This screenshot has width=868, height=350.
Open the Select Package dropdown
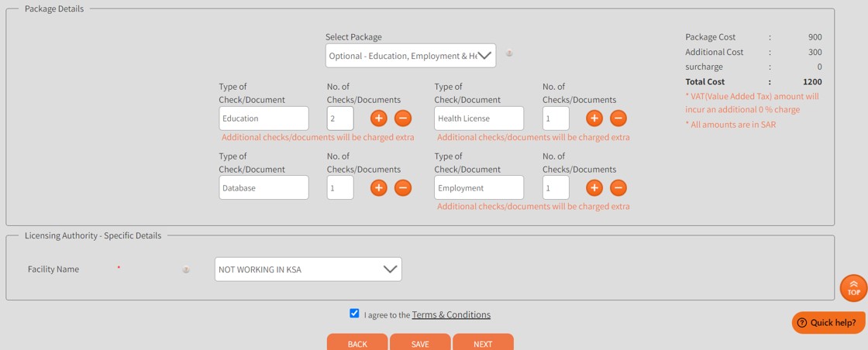411,56
